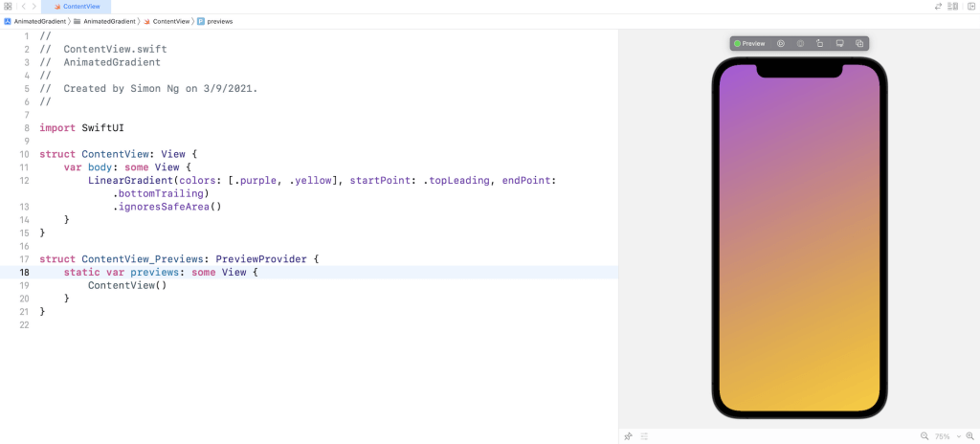Open the preview zoom percentage dropdown
980x444 pixels.
[x=946, y=436]
